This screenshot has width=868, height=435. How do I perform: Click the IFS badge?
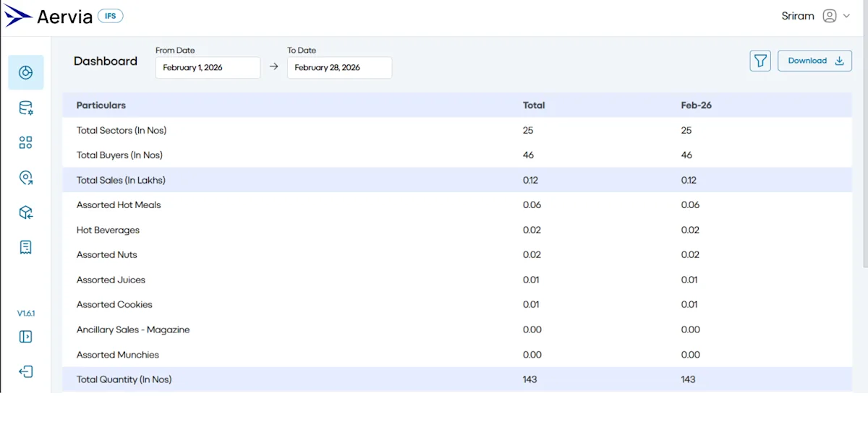[111, 16]
